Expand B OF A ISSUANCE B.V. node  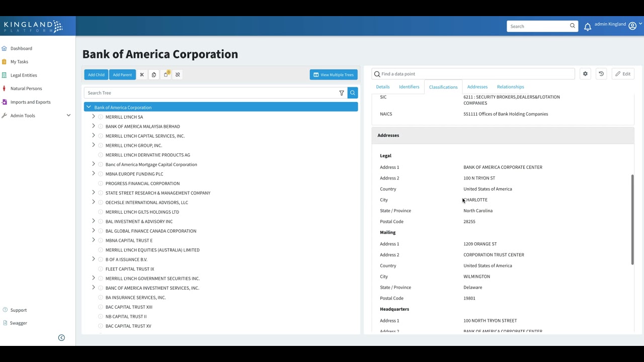click(93, 259)
